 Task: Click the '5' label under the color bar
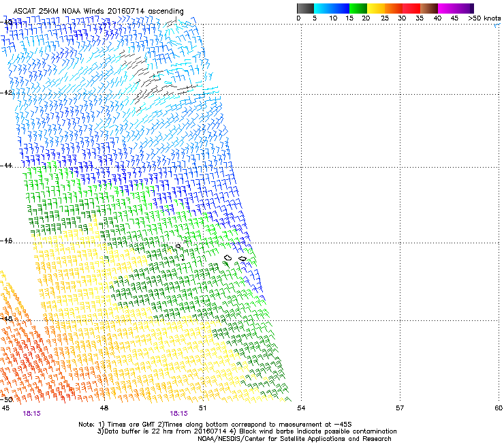click(x=315, y=18)
